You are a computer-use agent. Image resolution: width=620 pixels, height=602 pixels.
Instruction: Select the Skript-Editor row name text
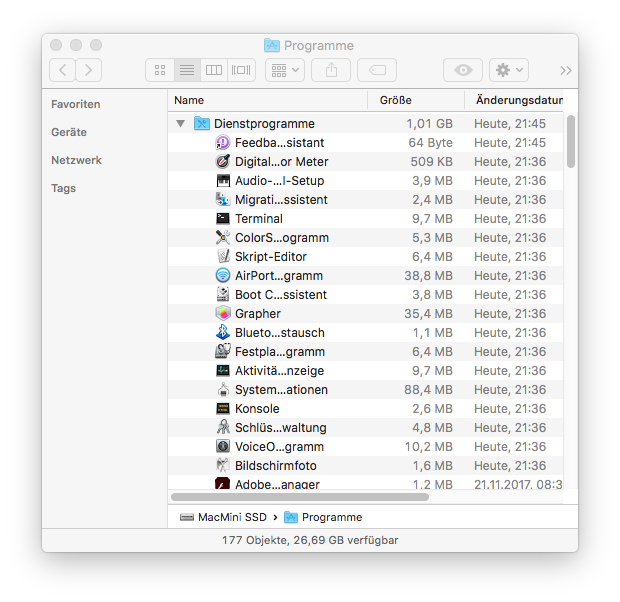coord(271,256)
